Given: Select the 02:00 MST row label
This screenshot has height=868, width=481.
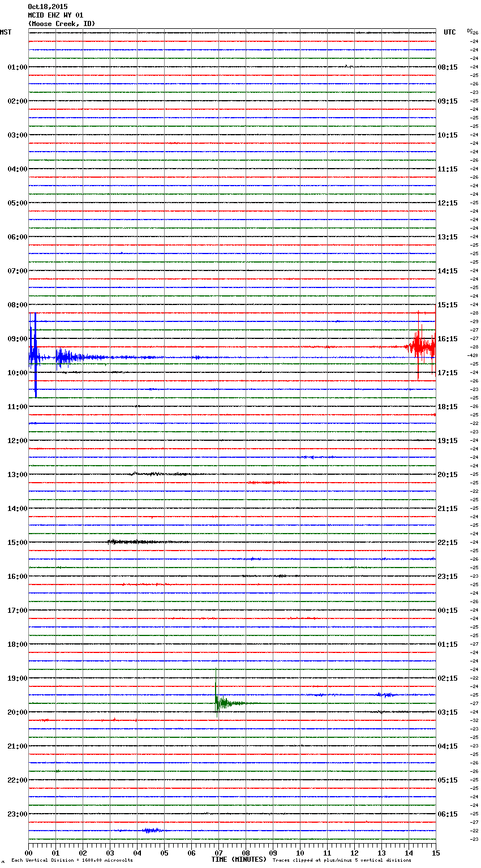Looking at the screenshot, I should click(17, 101).
